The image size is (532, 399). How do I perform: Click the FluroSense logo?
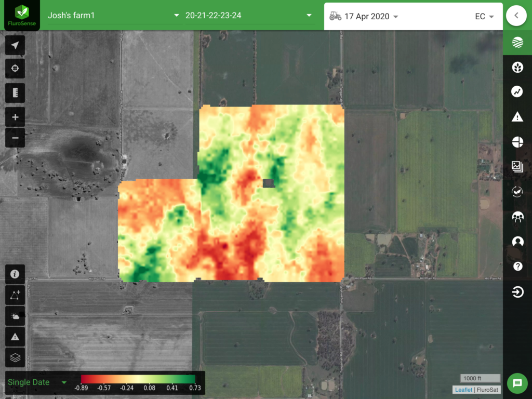(22, 15)
